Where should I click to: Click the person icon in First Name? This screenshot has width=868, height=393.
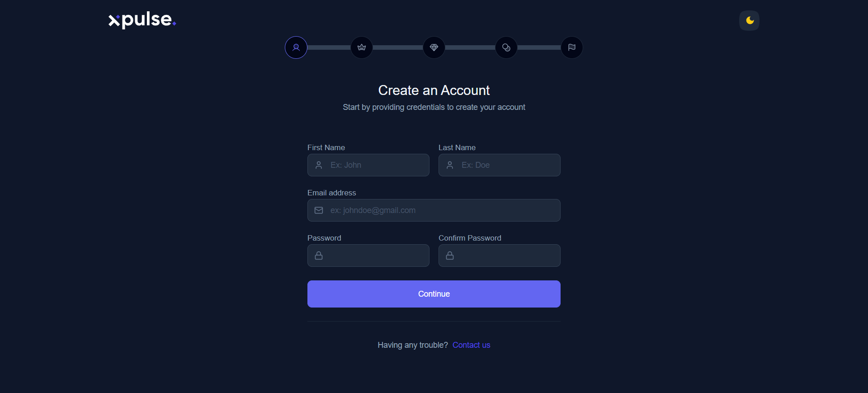319,165
